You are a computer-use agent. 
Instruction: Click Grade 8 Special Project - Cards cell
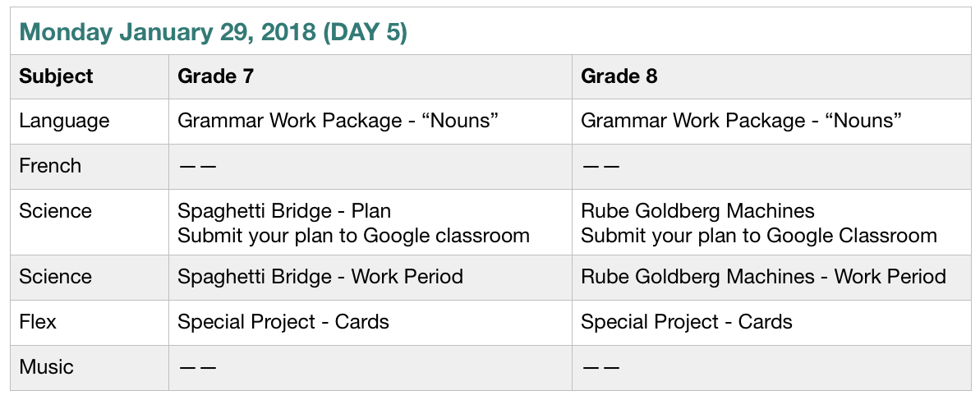687,322
